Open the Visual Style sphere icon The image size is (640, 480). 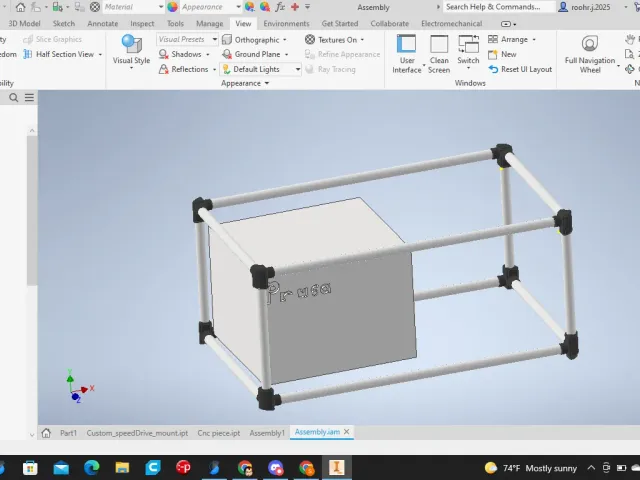tap(131, 44)
